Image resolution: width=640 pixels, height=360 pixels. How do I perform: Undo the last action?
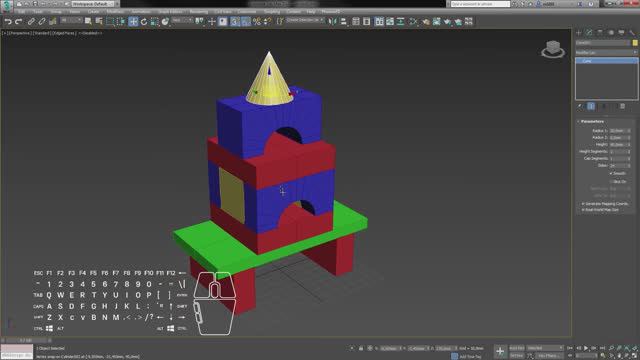8,22
